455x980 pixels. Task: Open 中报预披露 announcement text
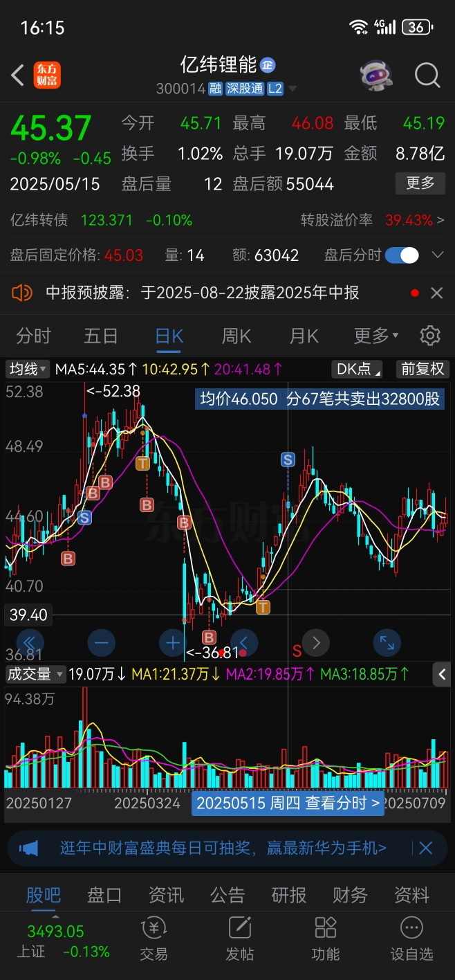point(203,293)
